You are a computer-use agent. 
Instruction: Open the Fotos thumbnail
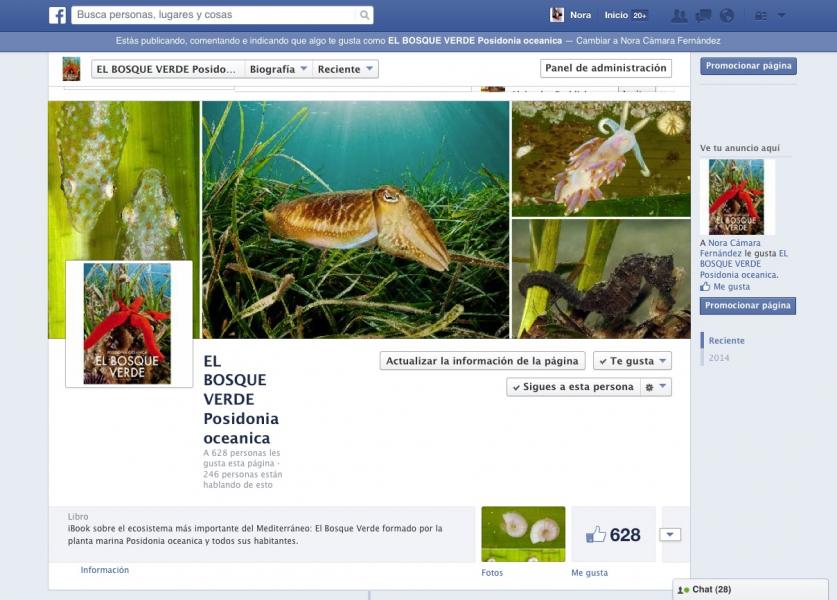523,534
